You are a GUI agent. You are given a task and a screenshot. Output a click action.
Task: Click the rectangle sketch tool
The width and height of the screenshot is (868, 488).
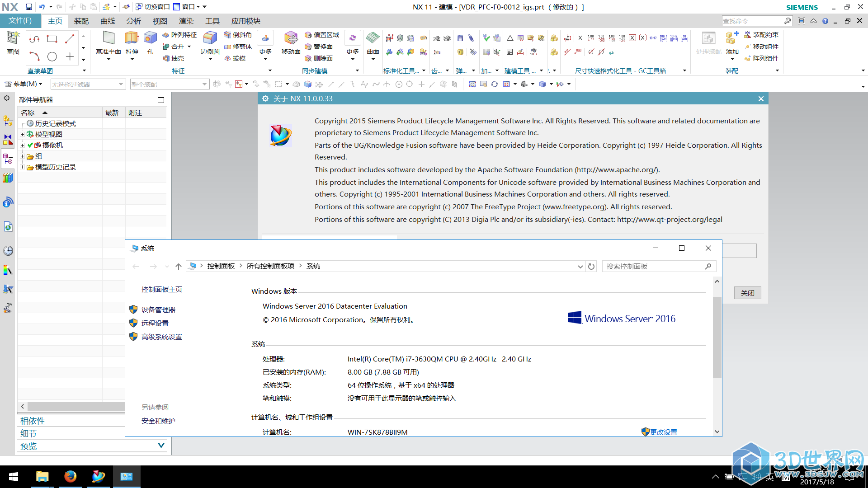coord(52,39)
